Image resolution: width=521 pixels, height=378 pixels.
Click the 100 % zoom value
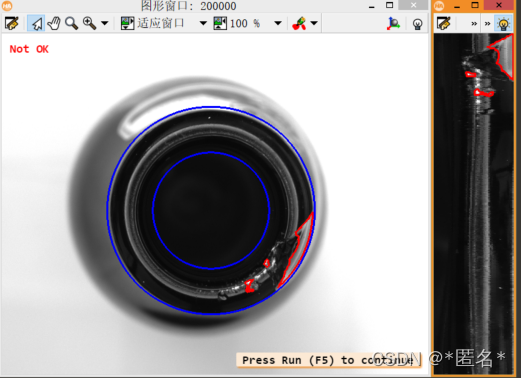point(245,23)
